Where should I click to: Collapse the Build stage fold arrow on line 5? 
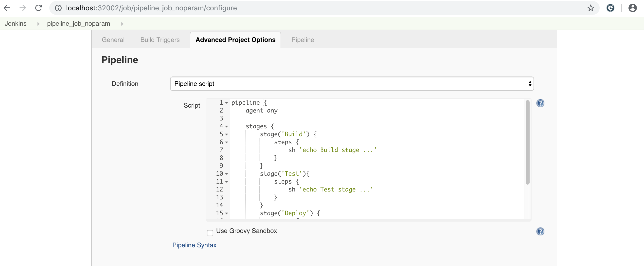tap(226, 134)
